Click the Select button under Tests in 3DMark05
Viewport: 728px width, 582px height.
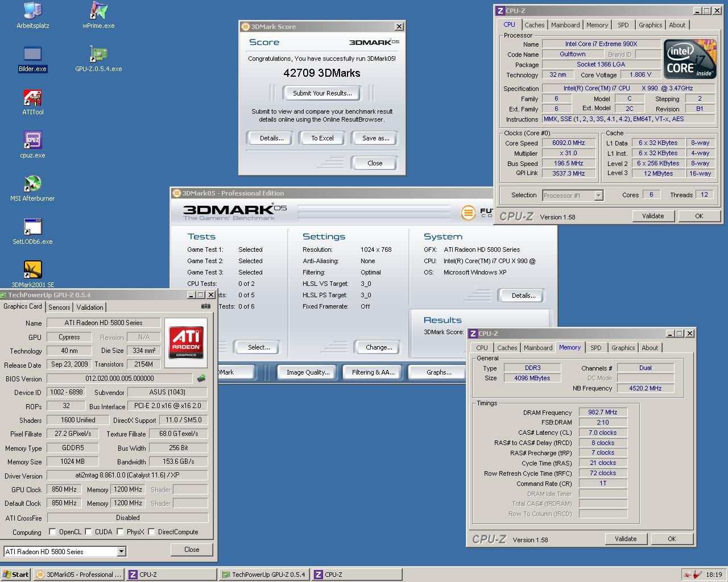point(259,347)
